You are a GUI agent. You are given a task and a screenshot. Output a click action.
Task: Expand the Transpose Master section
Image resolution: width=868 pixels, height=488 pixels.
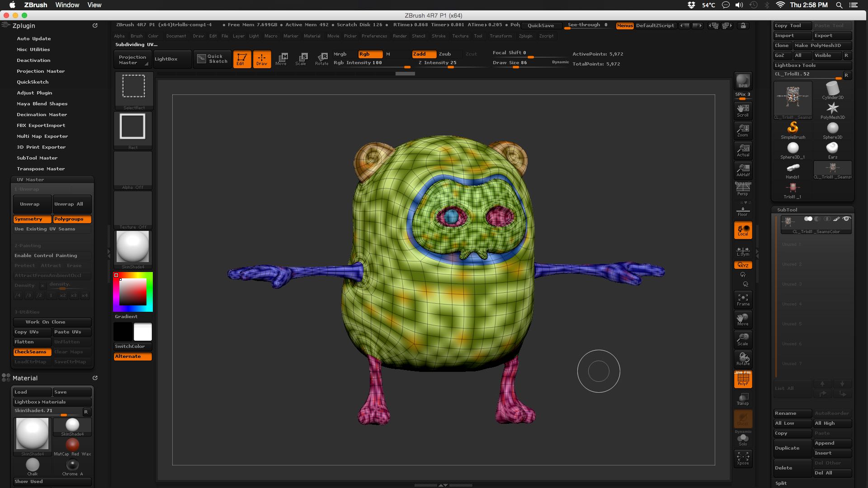(41, 169)
